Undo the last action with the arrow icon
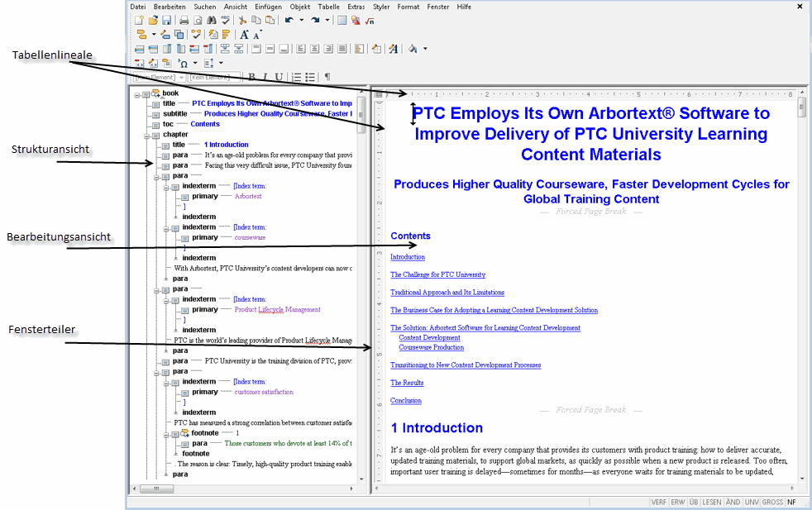The height and width of the screenshot is (510, 812). pyautogui.click(x=289, y=21)
